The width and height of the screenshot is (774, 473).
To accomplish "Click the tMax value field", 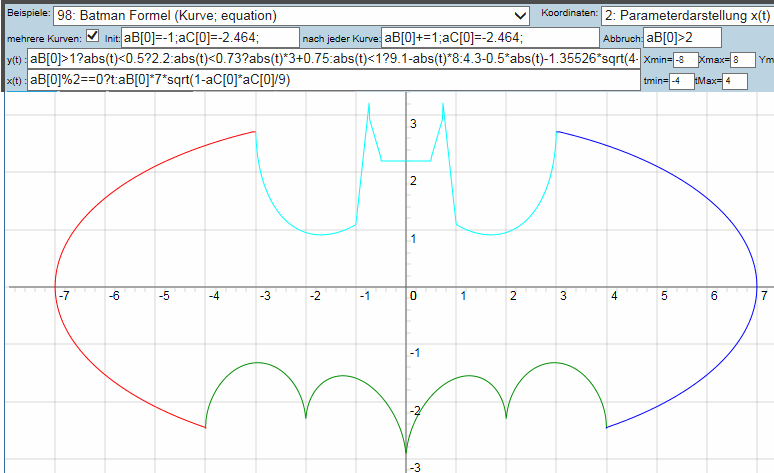I will coord(735,81).
